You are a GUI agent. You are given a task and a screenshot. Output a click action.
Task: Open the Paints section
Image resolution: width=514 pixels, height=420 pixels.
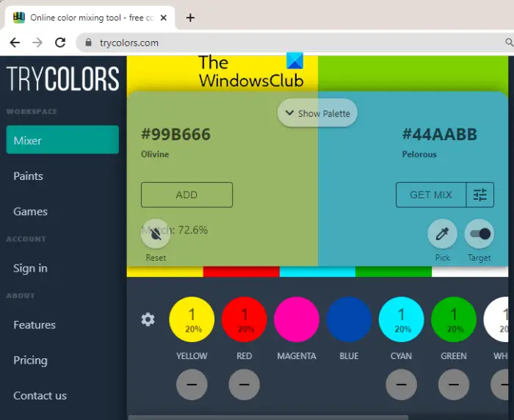click(28, 176)
